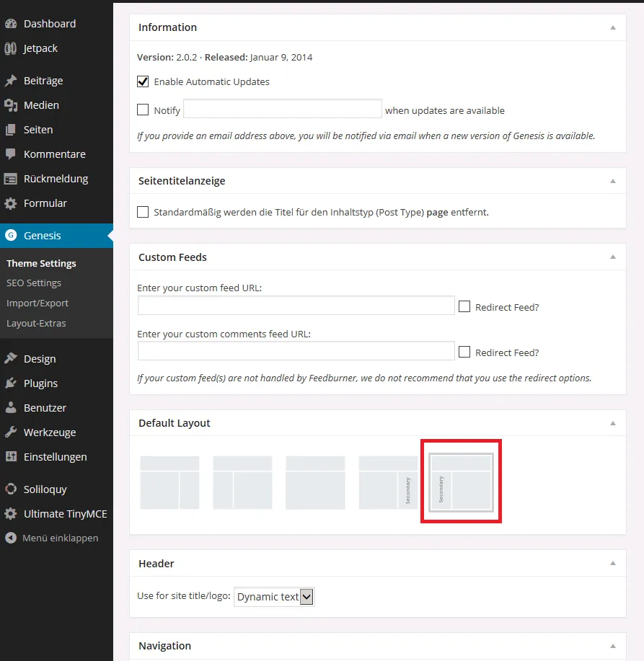Screen dimensions: 644x661
Task: Check the first Redirect Feed? box
Action: click(464, 306)
